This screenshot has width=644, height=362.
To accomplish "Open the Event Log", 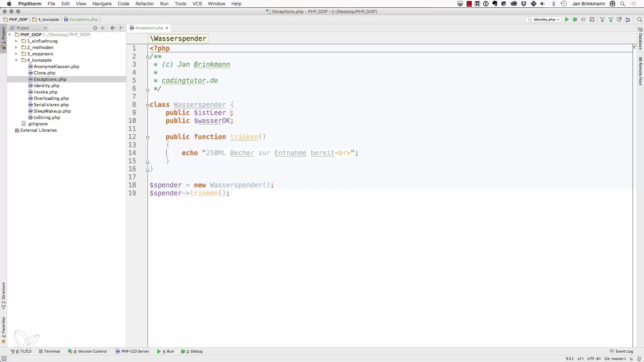I will pos(621,351).
